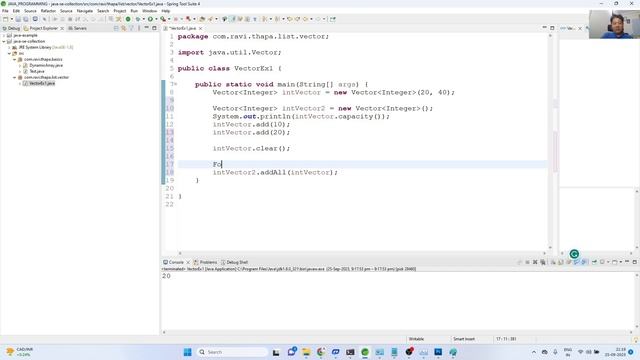Click the Grammarly green floating icon
Image resolution: width=640 pixels, height=360 pixels.
coord(574,254)
